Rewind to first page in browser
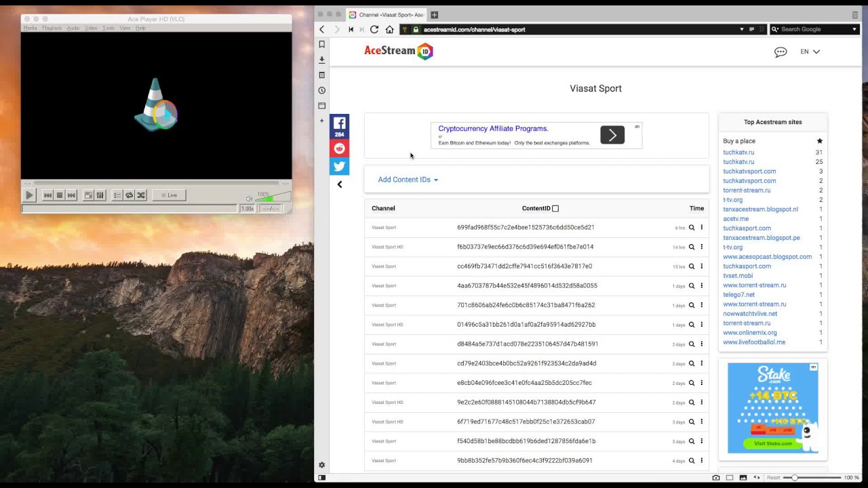 point(351,29)
